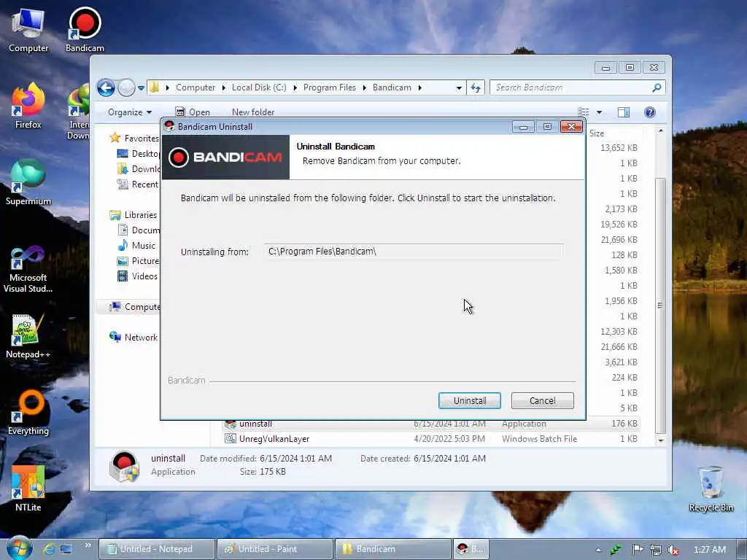Open the Recycle Bin
Screen dimensions: 747x560
(x=711, y=489)
